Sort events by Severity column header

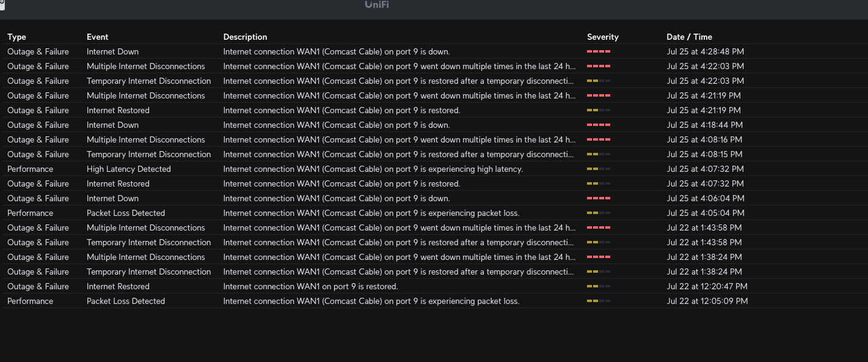click(603, 37)
